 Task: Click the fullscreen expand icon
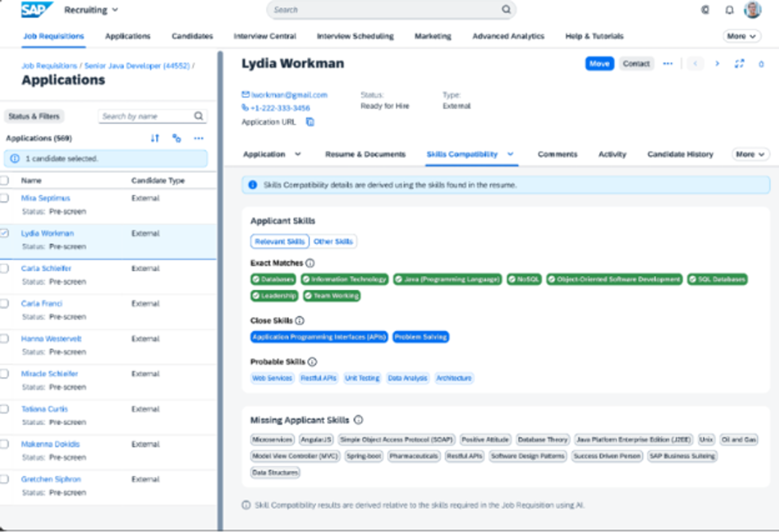click(x=739, y=64)
